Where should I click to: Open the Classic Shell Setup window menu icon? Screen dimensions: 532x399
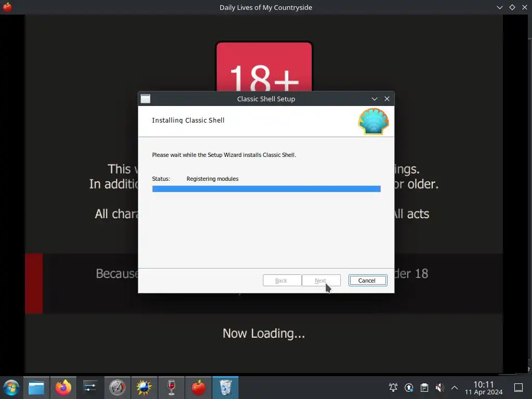point(145,99)
